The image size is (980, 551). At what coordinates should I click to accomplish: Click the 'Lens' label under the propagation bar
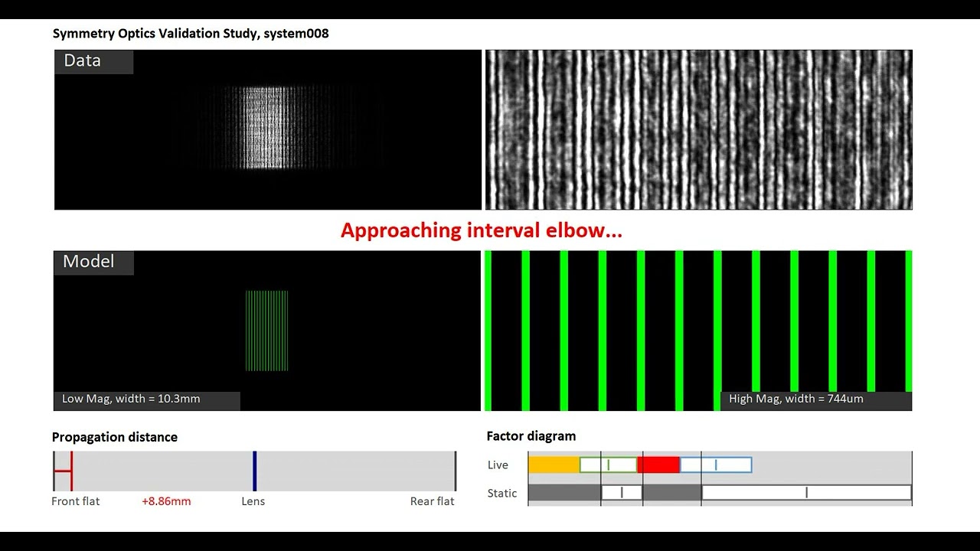tap(253, 501)
